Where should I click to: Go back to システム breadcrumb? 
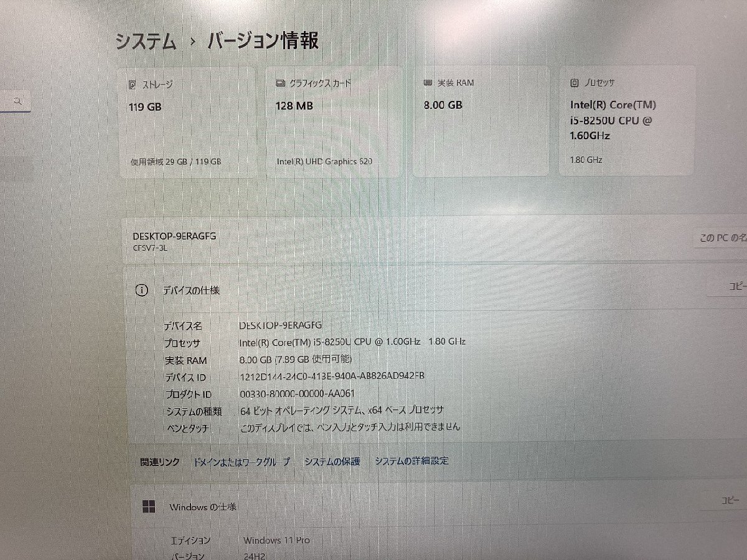coord(145,41)
